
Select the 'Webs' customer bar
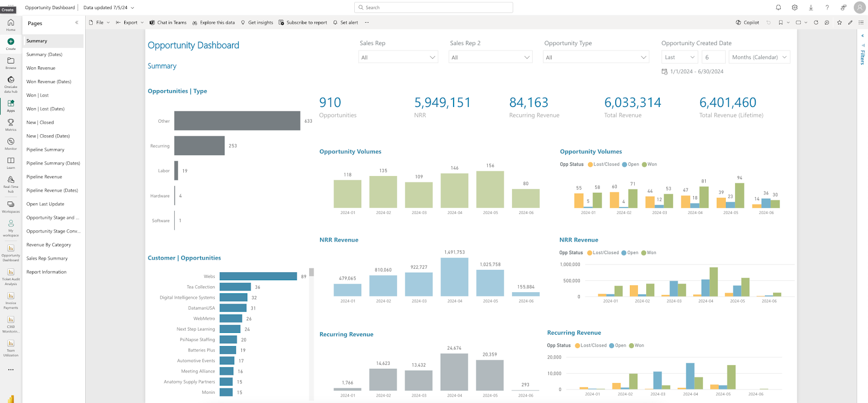tap(258, 276)
